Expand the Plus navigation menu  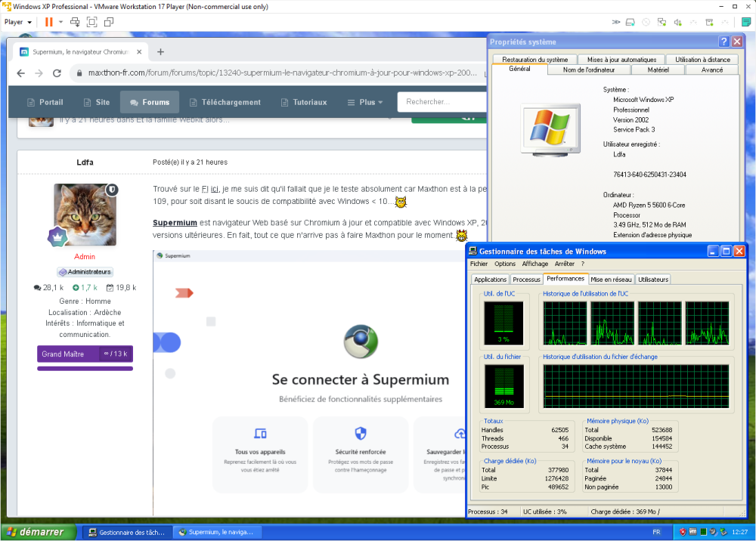[x=365, y=102]
